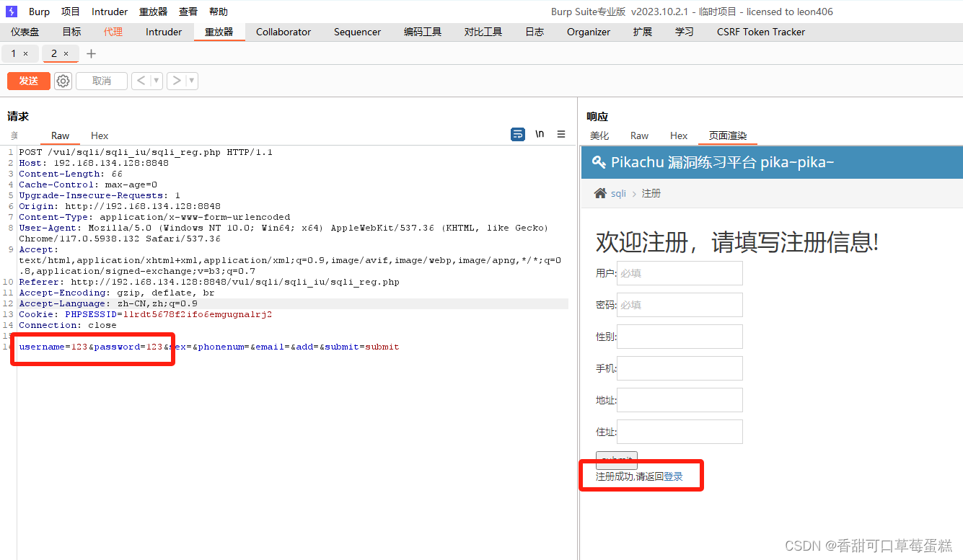Click the sqli breadcrumb link
Image resolution: width=963 pixels, height=560 pixels.
pos(619,193)
